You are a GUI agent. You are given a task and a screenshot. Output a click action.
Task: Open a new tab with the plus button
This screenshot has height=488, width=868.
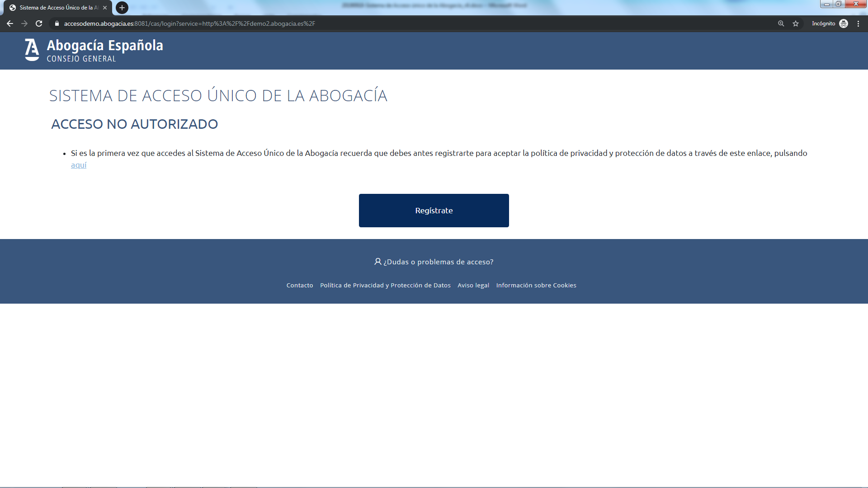[122, 8]
